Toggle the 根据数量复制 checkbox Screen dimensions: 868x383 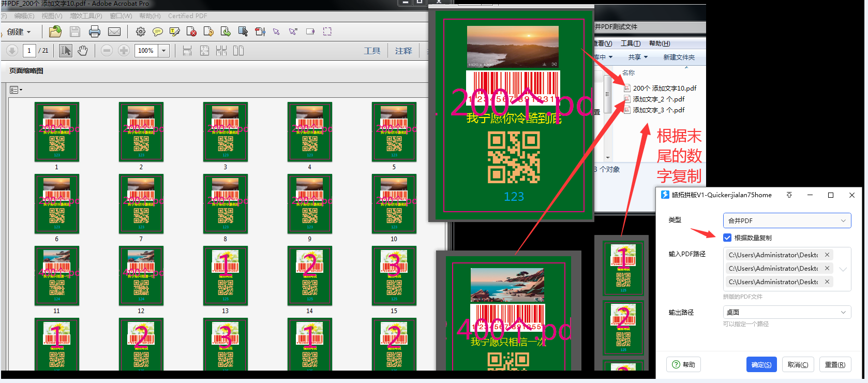pos(727,238)
